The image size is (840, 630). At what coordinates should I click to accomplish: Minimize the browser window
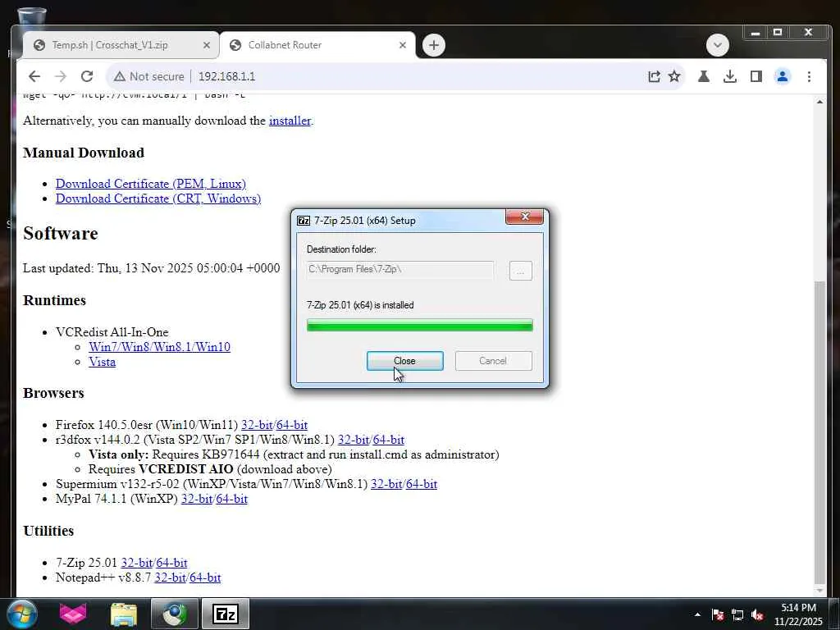click(x=756, y=33)
